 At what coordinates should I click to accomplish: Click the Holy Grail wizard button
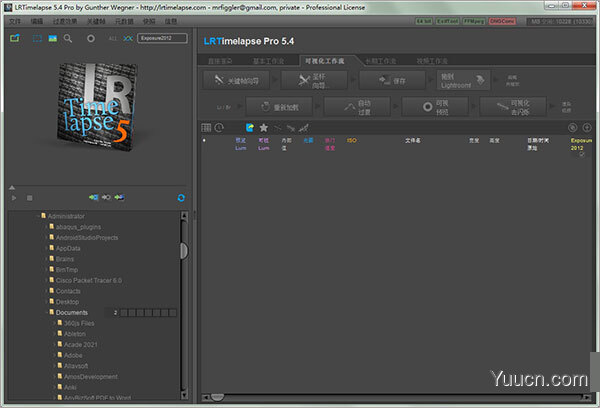314,80
